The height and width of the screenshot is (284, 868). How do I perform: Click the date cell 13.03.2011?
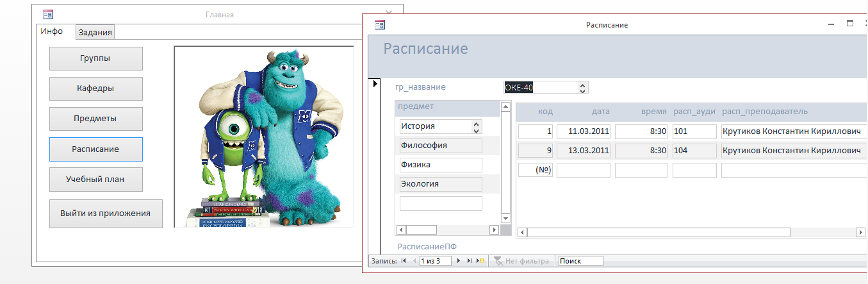click(584, 151)
